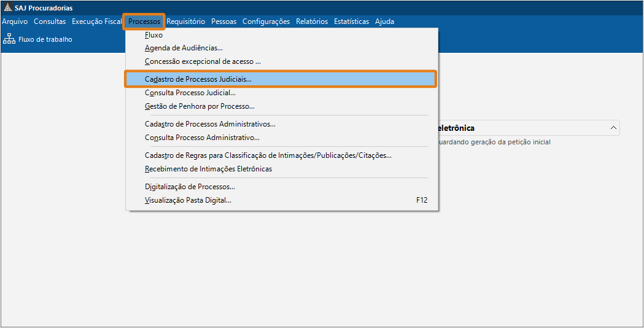Click the Fluxo de trabalho workflow icon
Screen dimensions: 644x328
coord(9,39)
